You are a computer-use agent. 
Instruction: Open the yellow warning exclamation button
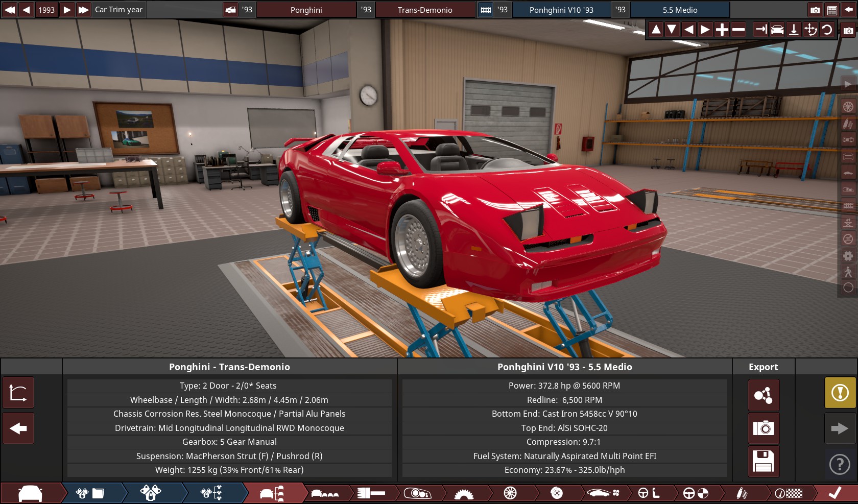point(840,393)
